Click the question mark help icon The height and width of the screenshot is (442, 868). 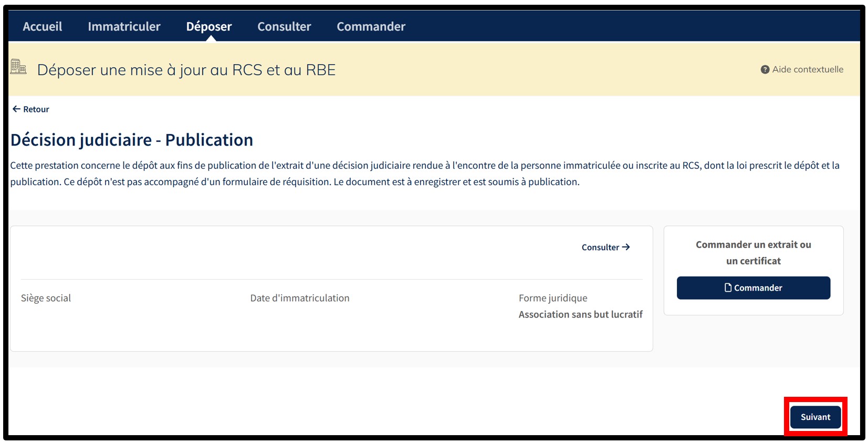point(765,69)
